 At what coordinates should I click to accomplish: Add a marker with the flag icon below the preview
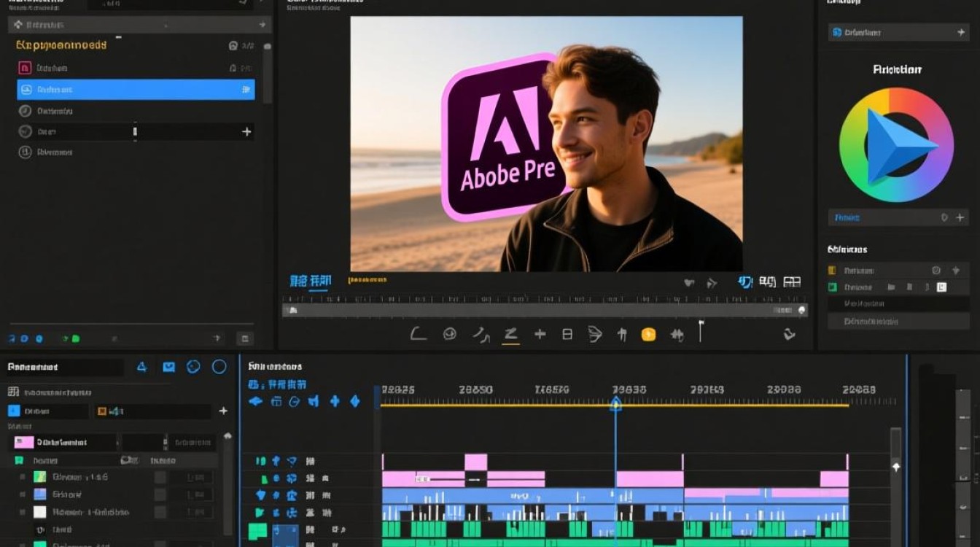701,330
